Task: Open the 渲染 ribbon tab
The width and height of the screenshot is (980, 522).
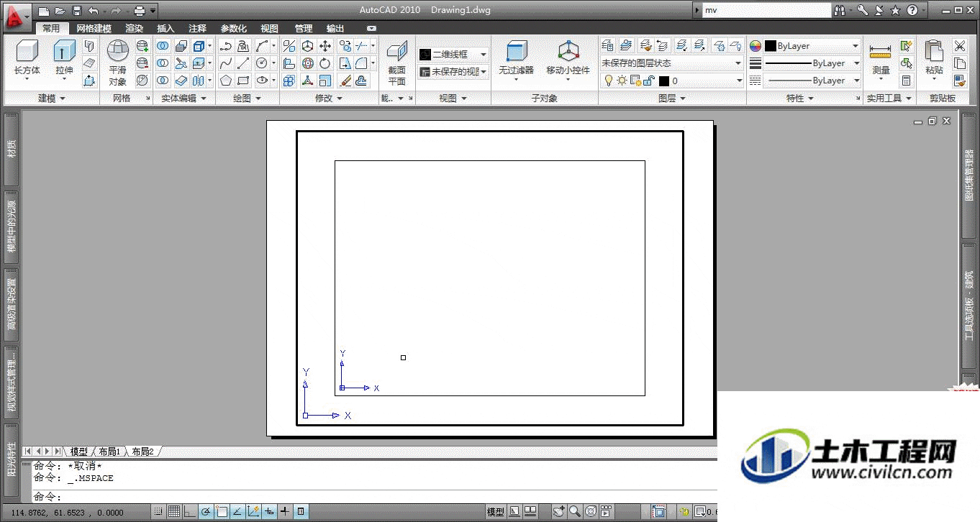Action: (x=135, y=29)
